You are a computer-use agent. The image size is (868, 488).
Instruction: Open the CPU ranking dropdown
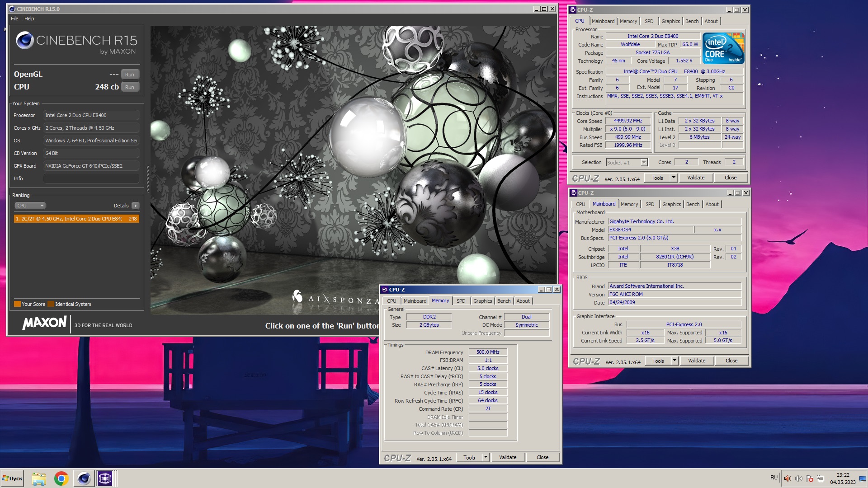click(30, 206)
